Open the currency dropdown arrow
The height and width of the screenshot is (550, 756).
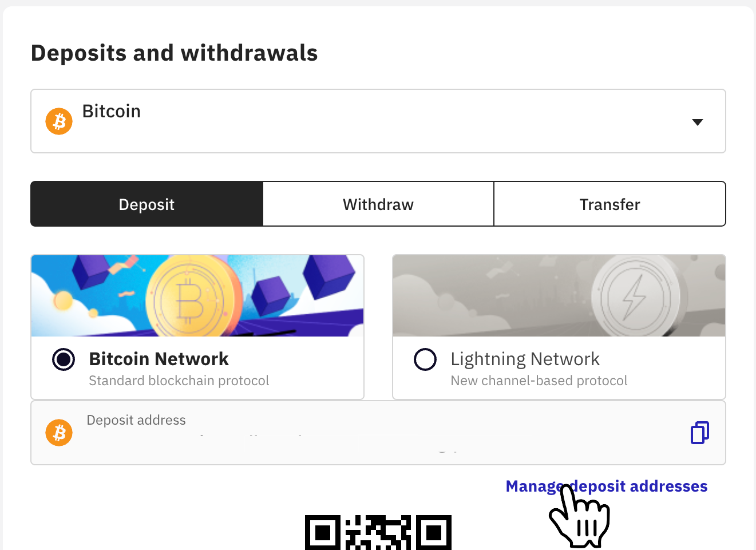coord(697,121)
